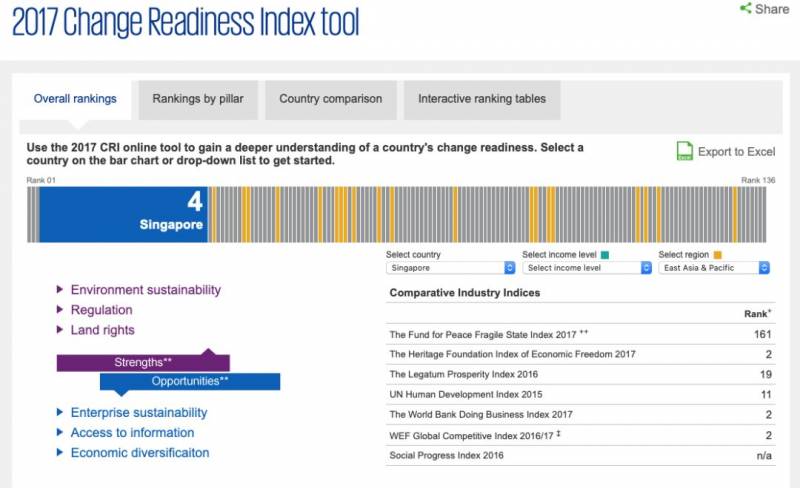
Task: Expand Enterprise sustainability item
Action: click(60, 413)
